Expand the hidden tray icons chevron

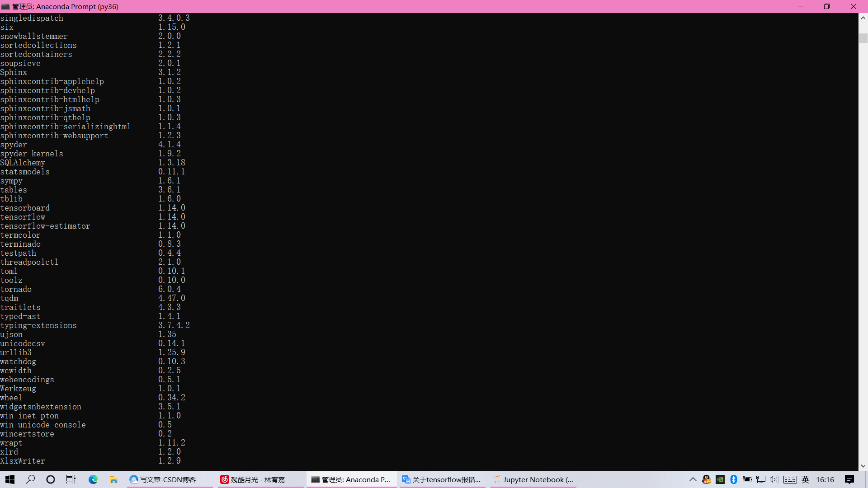693,479
